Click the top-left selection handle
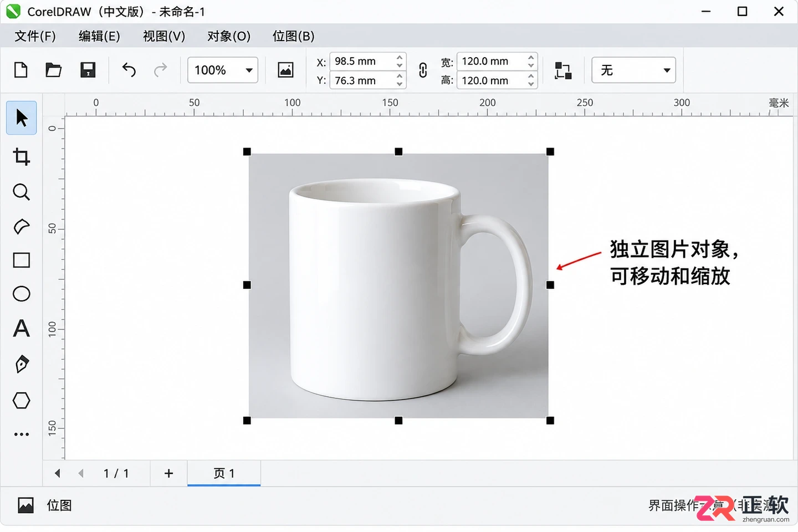Viewport: 798px width, 532px height. pos(247,152)
